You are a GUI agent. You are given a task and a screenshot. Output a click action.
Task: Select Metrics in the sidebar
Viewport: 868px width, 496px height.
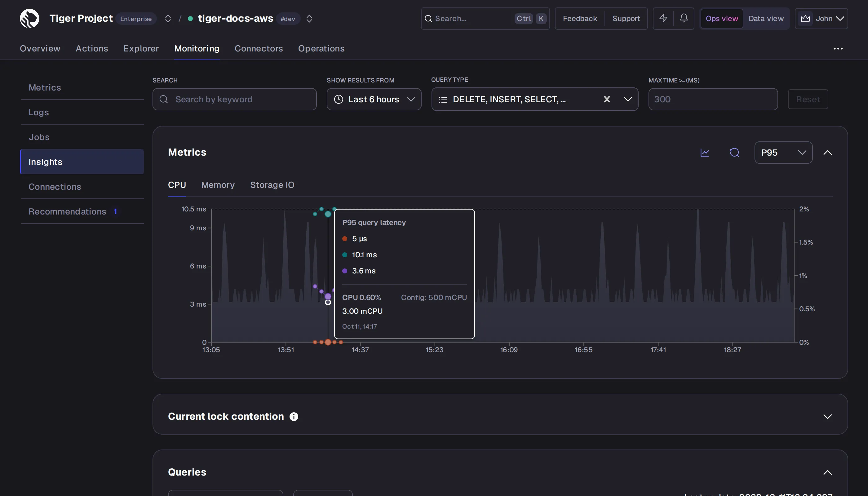point(82,87)
